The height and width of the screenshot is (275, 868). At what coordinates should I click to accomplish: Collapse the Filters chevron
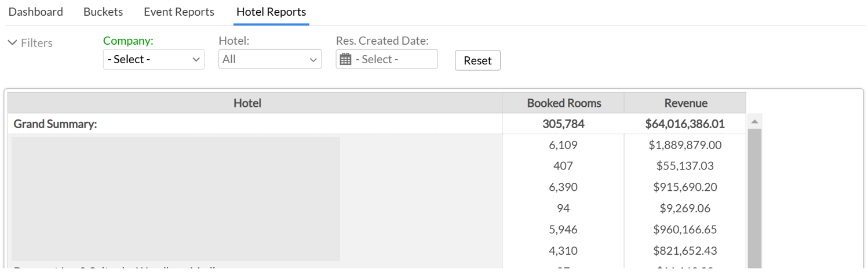(12, 43)
